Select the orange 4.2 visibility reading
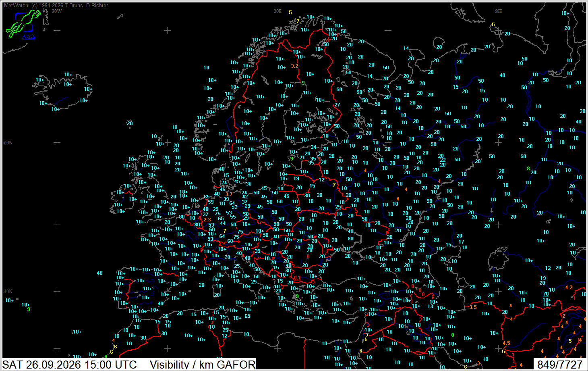Screen dimensions: 588x371 (x=569, y=288)
